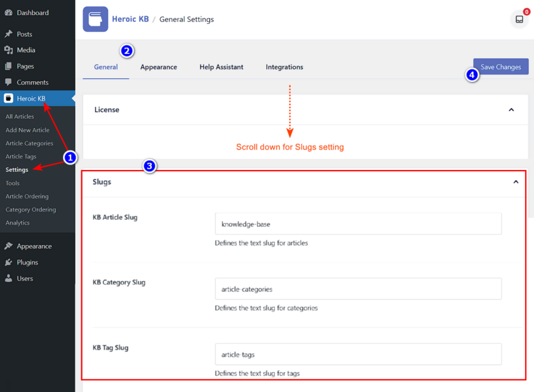534x392 pixels.
Task: Collapse the License section chevron
Action: (511, 110)
